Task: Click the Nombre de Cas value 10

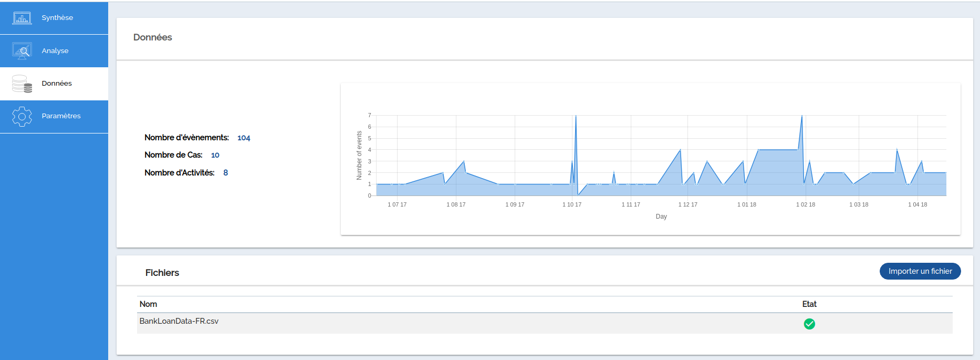Action: click(x=215, y=155)
